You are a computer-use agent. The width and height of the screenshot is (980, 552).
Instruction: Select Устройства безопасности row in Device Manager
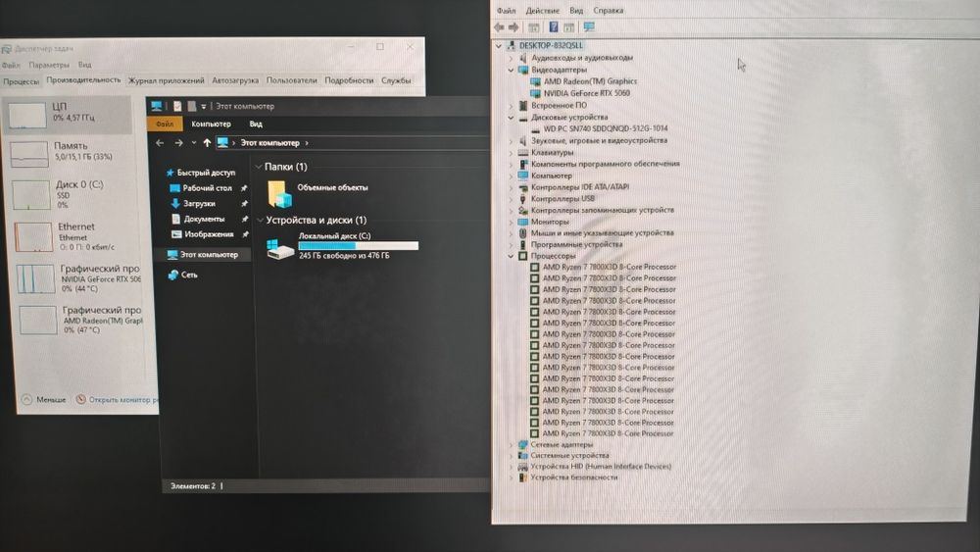(x=573, y=477)
